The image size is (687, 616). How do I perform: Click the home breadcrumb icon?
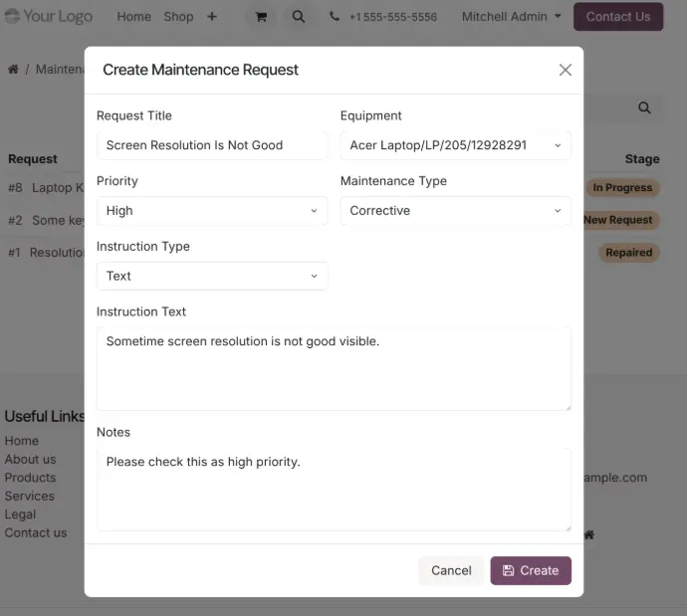coord(13,70)
